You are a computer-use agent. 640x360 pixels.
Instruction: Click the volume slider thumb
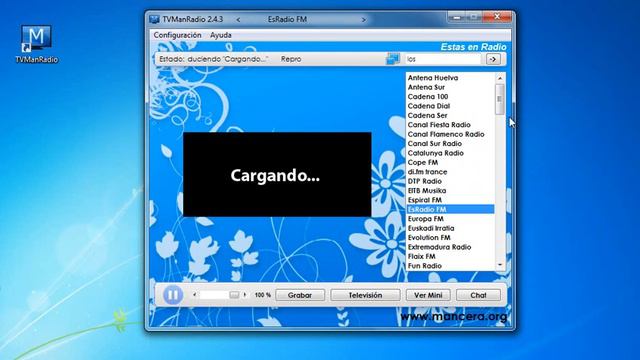tap(234, 295)
